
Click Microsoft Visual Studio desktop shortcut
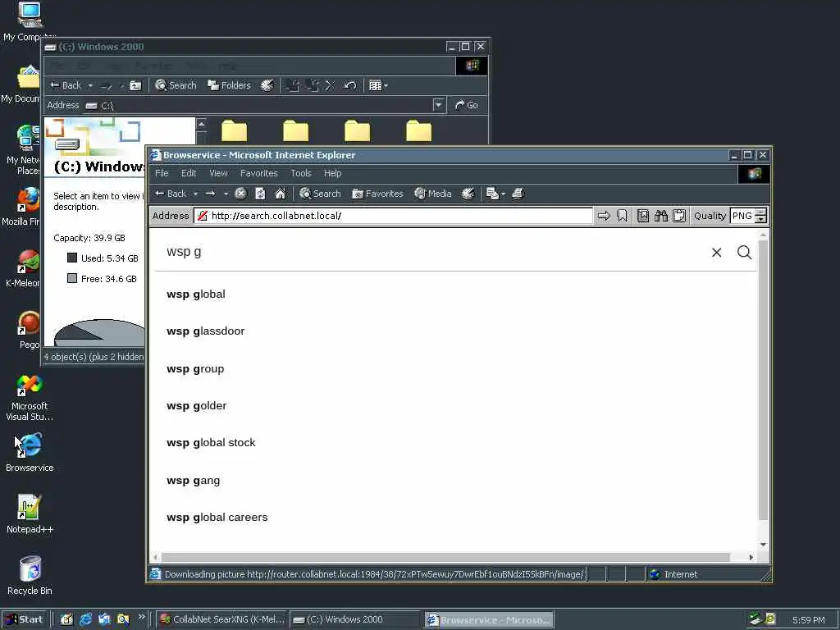pos(30,398)
